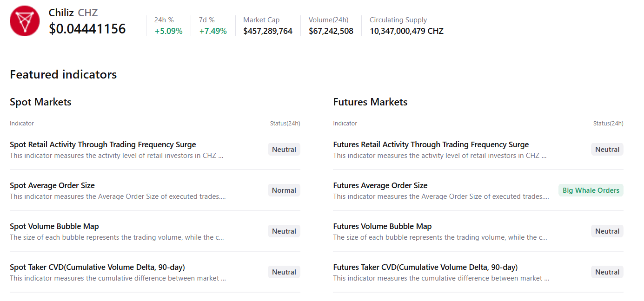Click the Featured indicators heading
This screenshot has height=301, width=644.
[63, 74]
